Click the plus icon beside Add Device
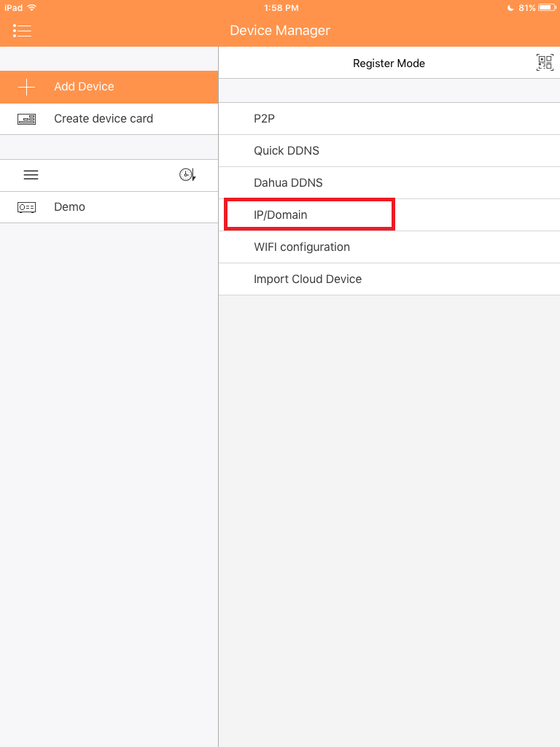 tap(26, 87)
